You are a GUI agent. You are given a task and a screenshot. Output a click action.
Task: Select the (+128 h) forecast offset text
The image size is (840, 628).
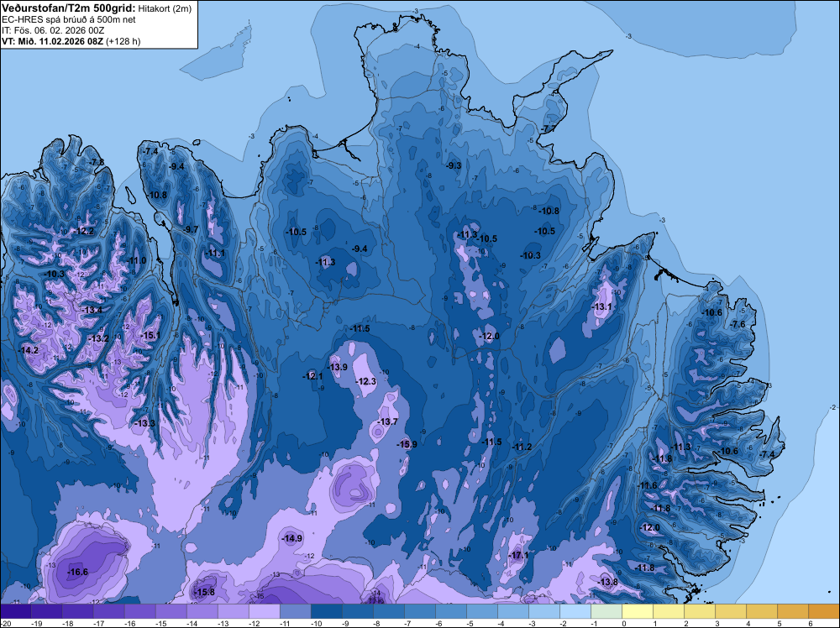coord(123,41)
